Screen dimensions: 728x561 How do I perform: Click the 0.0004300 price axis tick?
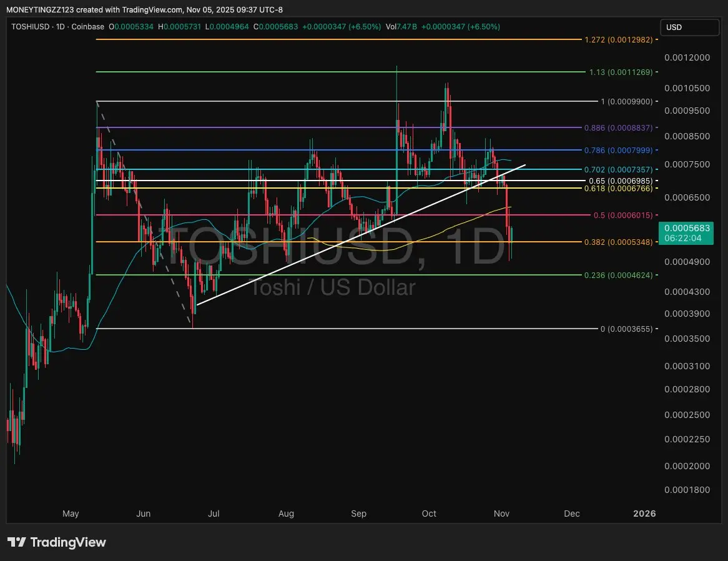point(687,292)
